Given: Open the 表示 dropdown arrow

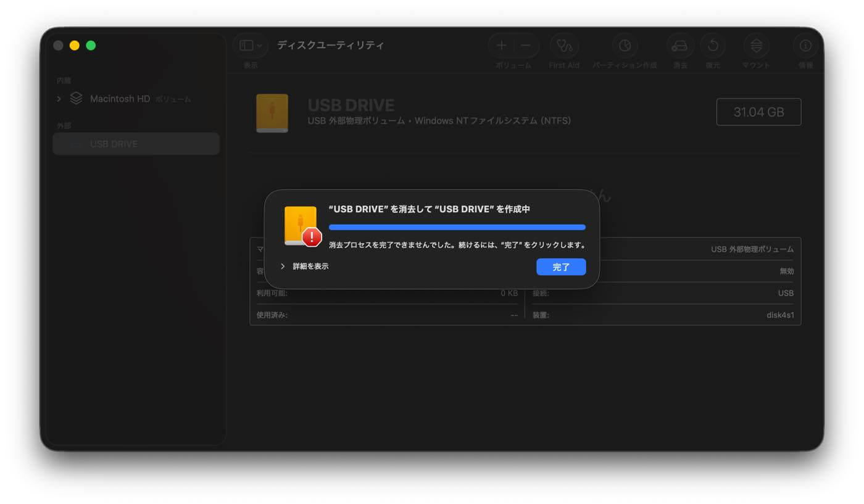Looking at the screenshot, I should point(259,45).
